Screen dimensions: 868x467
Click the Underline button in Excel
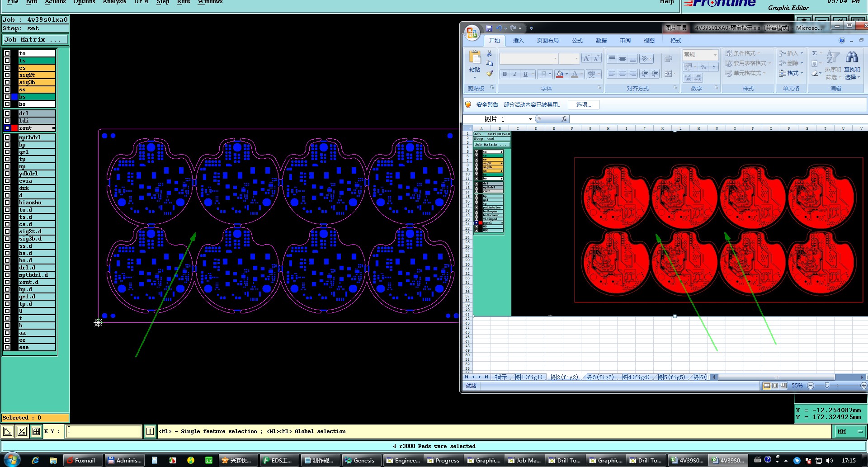pyautogui.click(x=525, y=74)
